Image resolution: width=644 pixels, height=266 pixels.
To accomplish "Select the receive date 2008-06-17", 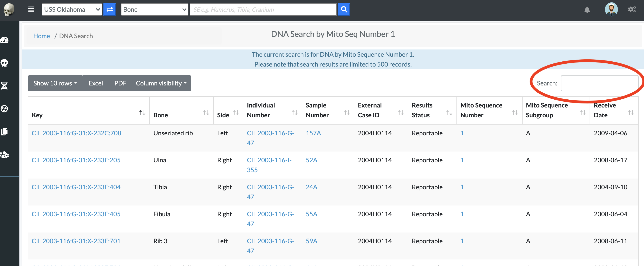I will pyautogui.click(x=610, y=160).
